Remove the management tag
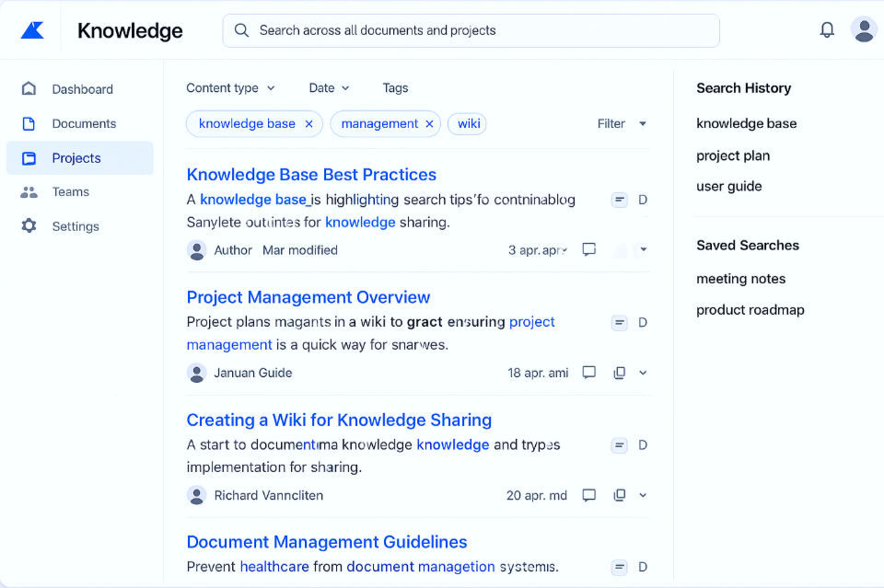884x588 pixels. point(430,124)
